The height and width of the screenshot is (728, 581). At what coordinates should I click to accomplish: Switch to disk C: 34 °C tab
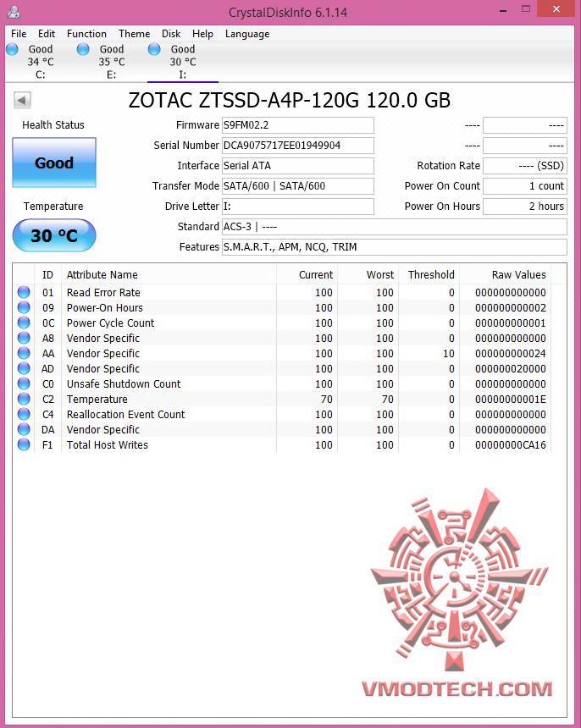coord(41,62)
